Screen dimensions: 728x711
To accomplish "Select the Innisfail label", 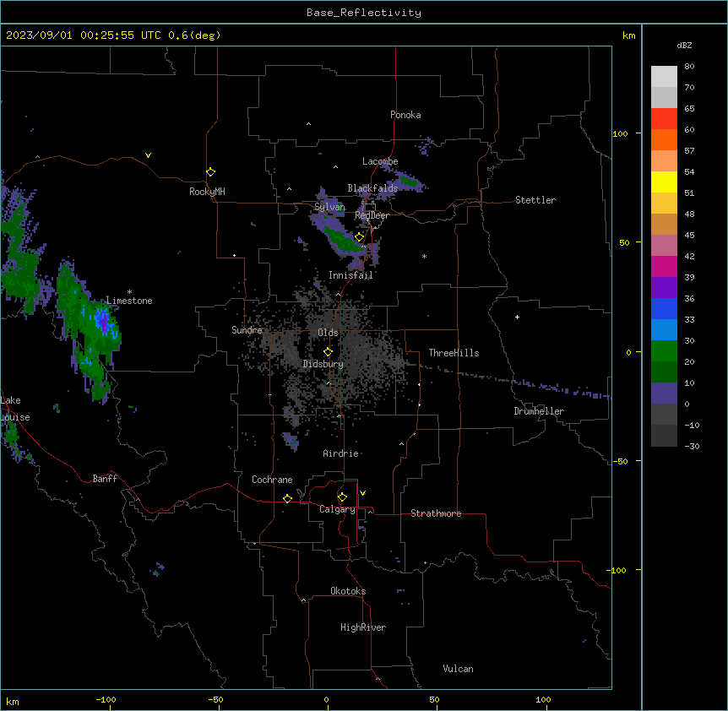I will click(x=350, y=275).
